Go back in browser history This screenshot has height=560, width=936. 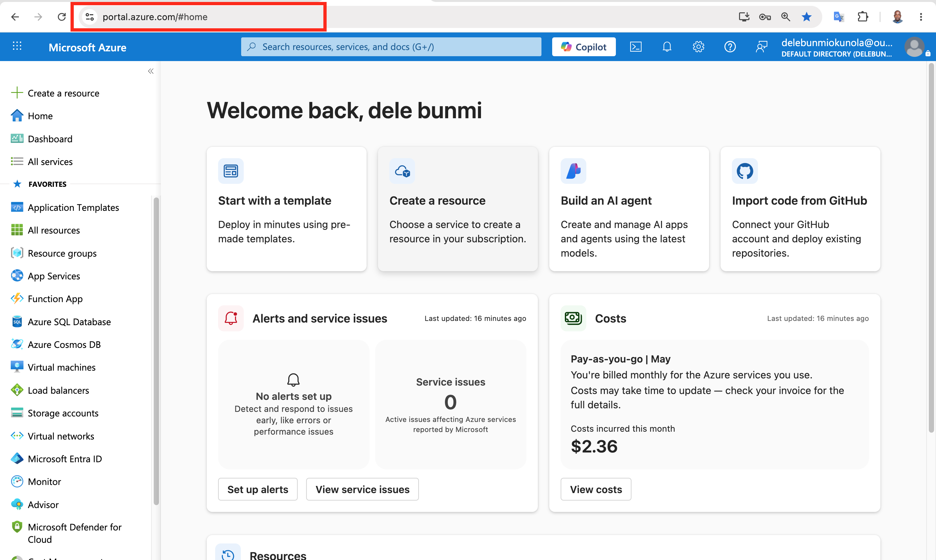click(x=15, y=17)
